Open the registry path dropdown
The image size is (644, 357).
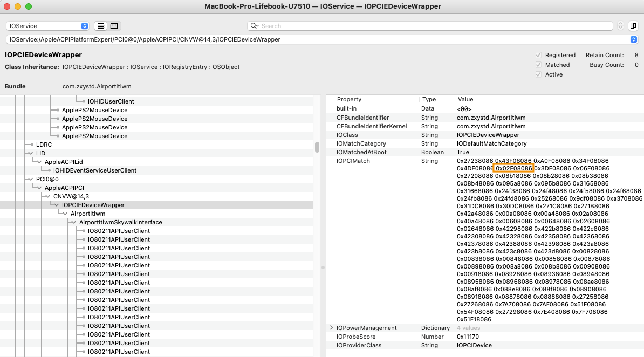[633, 39]
